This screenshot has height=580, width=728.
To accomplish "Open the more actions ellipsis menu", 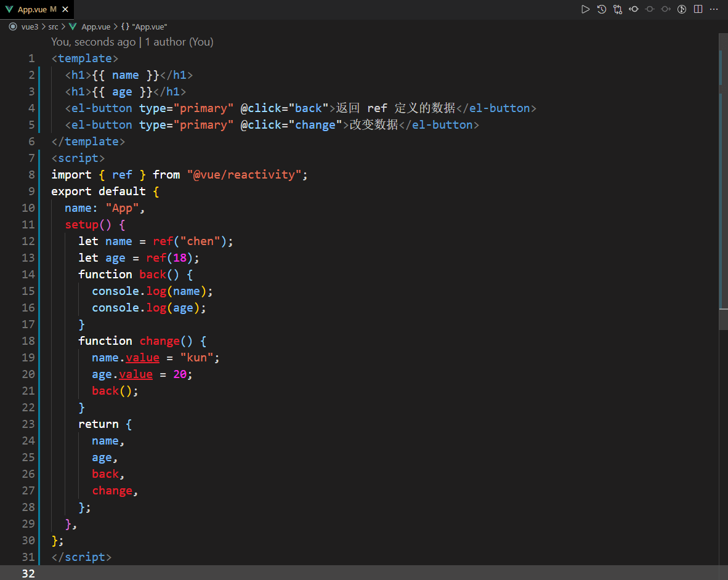I will click(714, 9).
